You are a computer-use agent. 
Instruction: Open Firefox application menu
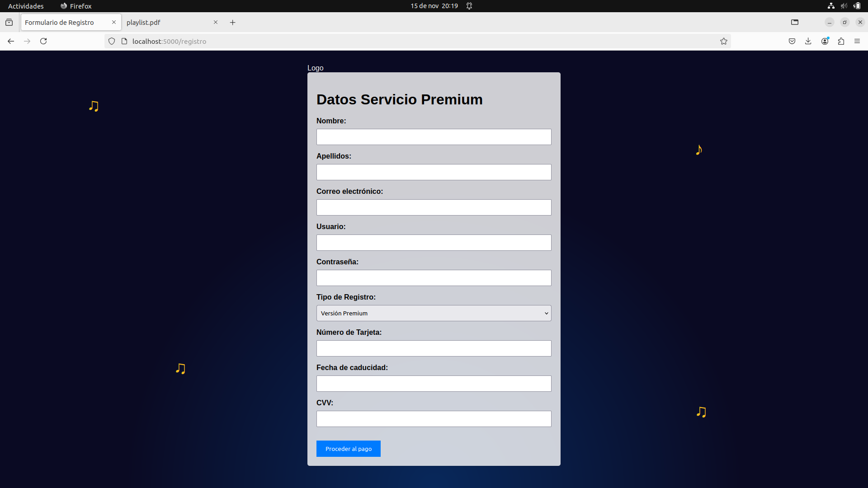(857, 41)
